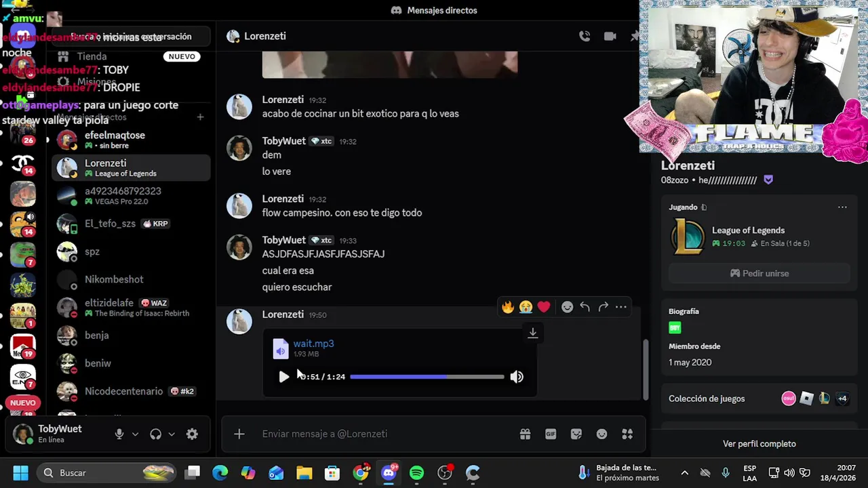Select the Lorenzeti conversation

coord(131,168)
